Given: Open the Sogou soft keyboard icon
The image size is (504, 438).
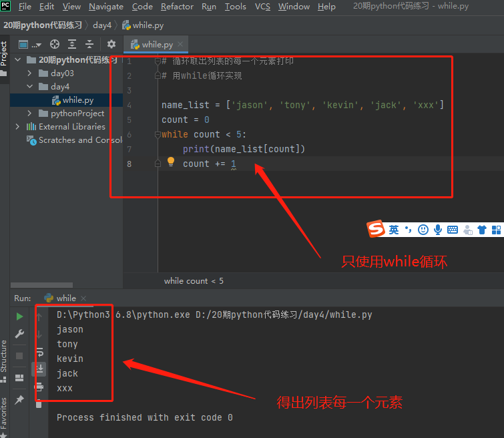Looking at the screenshot, I should click(x=453, y=230).
